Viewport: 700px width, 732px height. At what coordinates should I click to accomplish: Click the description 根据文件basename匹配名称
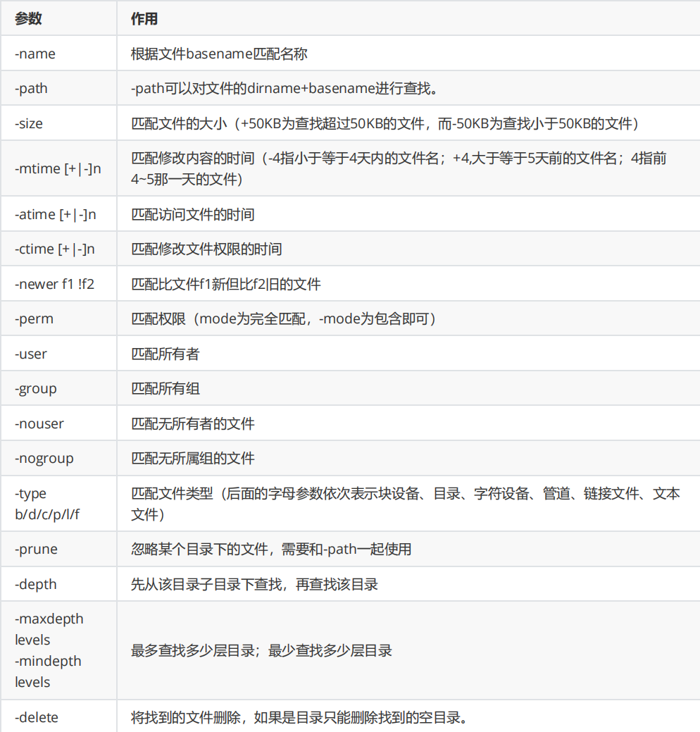point(219,54)
